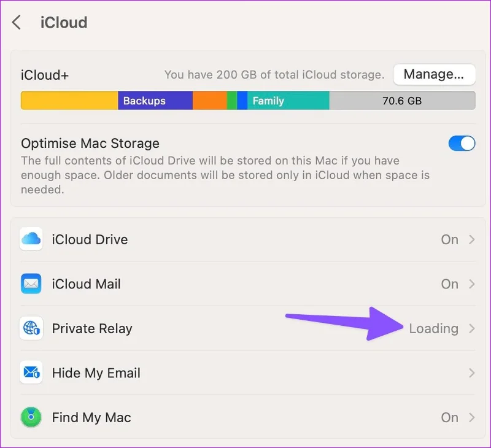Click the iCloud Drive cloud icon
The height and width of the screenshot is (448, 491).
click(x=31, y=239)
